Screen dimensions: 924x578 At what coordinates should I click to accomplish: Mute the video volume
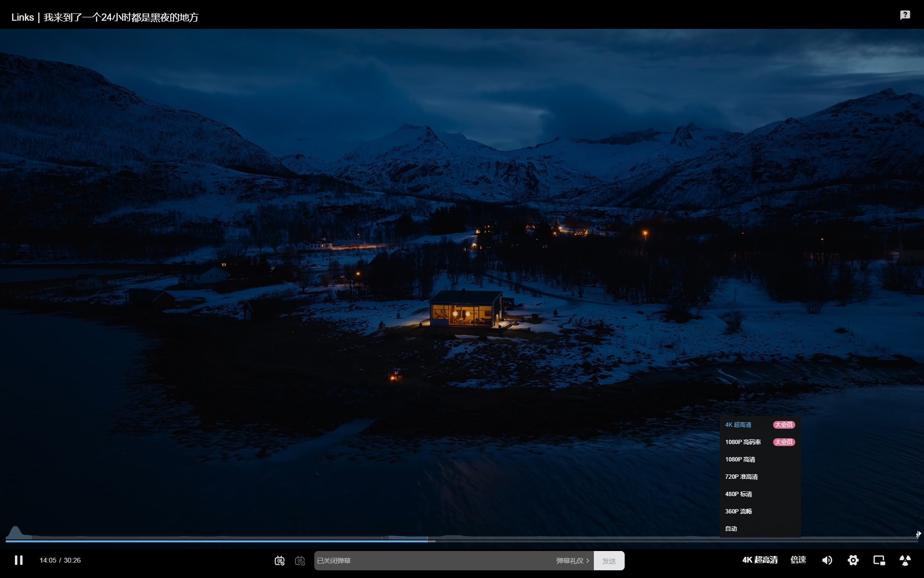point(827,560)
